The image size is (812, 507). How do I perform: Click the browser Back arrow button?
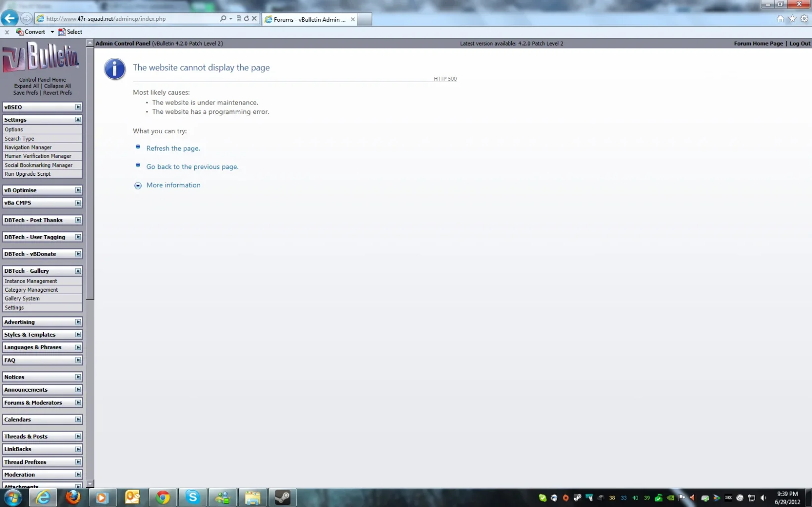[9, 18]
